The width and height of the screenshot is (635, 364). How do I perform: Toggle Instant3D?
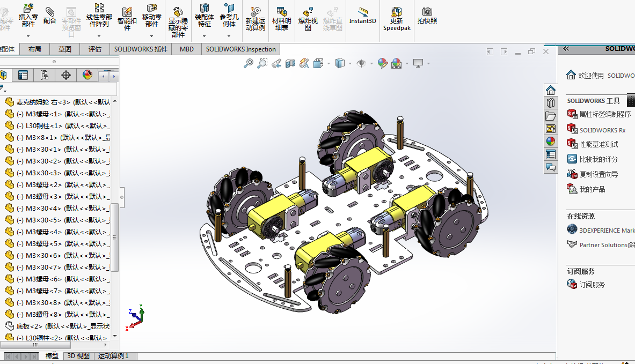click(362, 16)
